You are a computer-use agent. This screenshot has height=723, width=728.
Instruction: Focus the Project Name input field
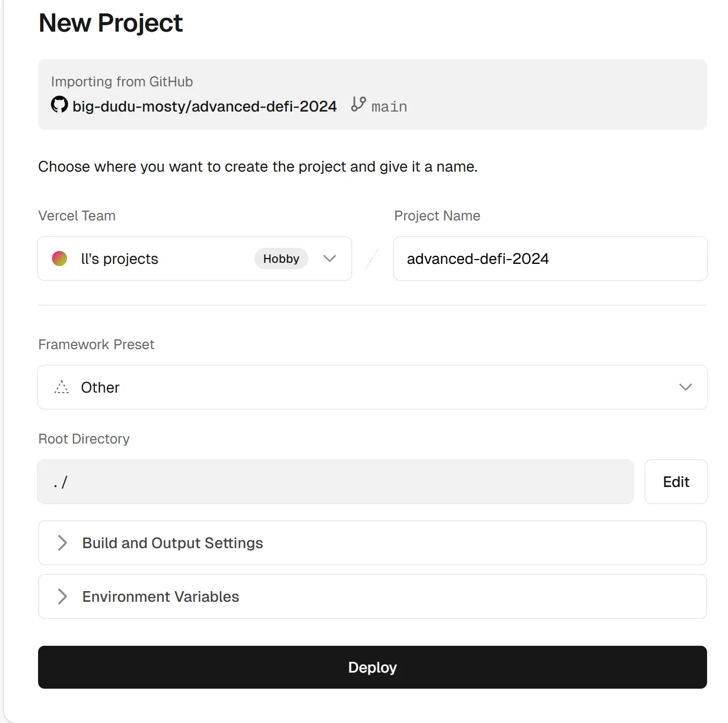pyautogui.click(x=550, y=259)
